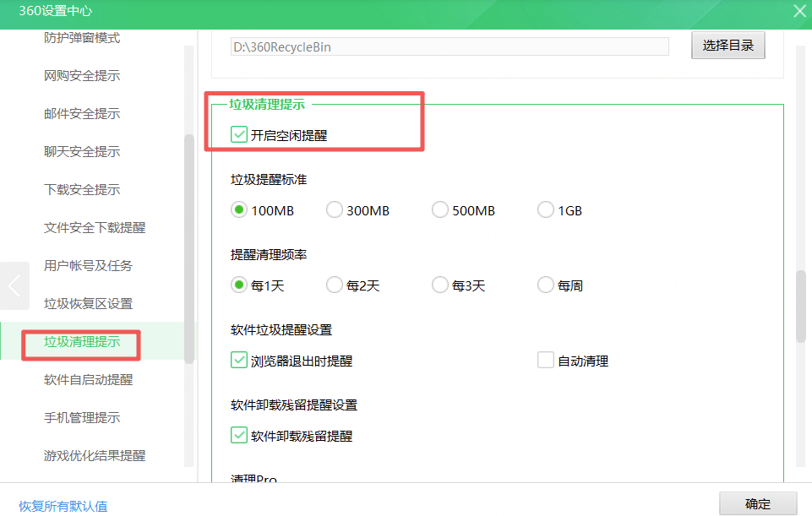Open 软件自启动提醒 settings
Image resolution: width=812 pixels, height=516 pixels.
tap(88, 380)
